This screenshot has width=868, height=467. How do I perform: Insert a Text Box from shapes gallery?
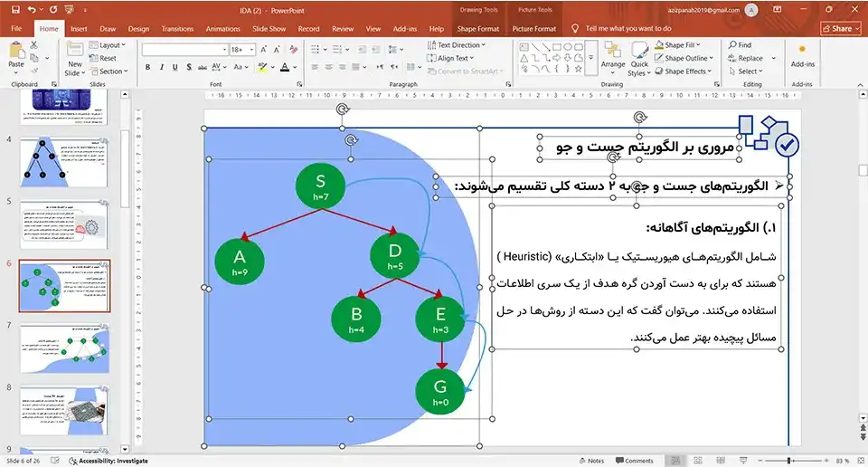[x=524, y=47]
